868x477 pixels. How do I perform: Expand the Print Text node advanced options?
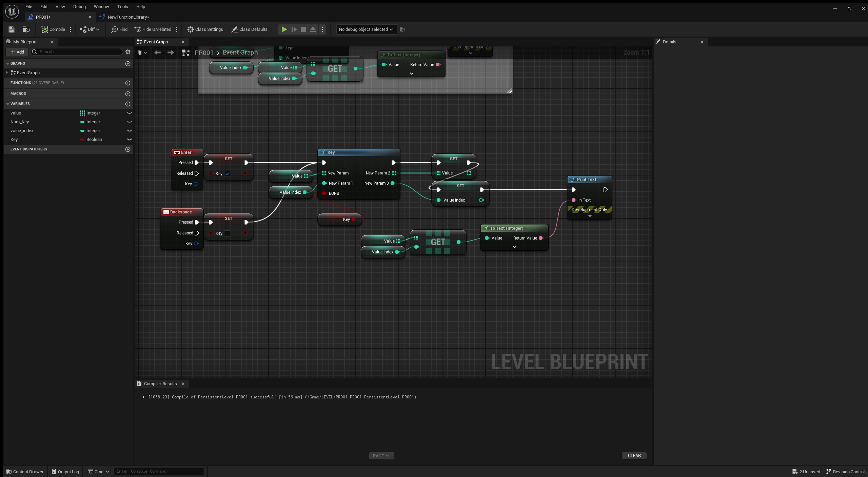[590, 216]
